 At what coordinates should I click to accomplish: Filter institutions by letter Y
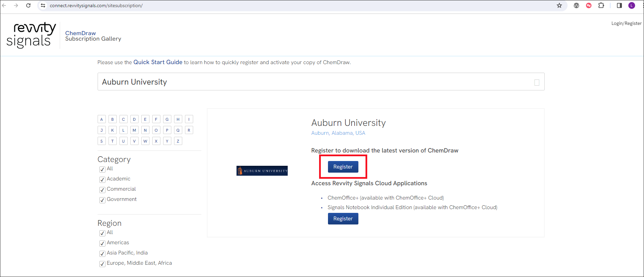click(x=167, y=141)
